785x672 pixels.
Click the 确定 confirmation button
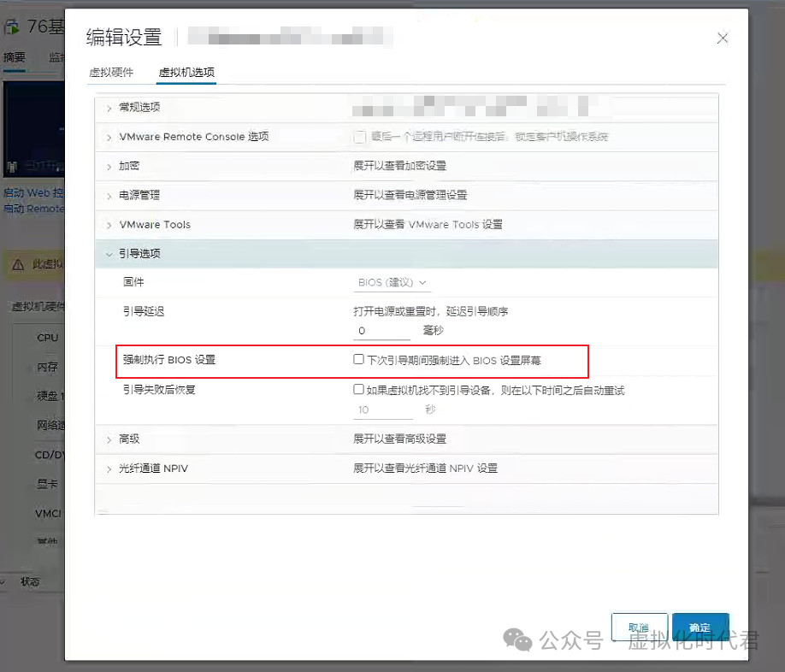coord(700,626)
